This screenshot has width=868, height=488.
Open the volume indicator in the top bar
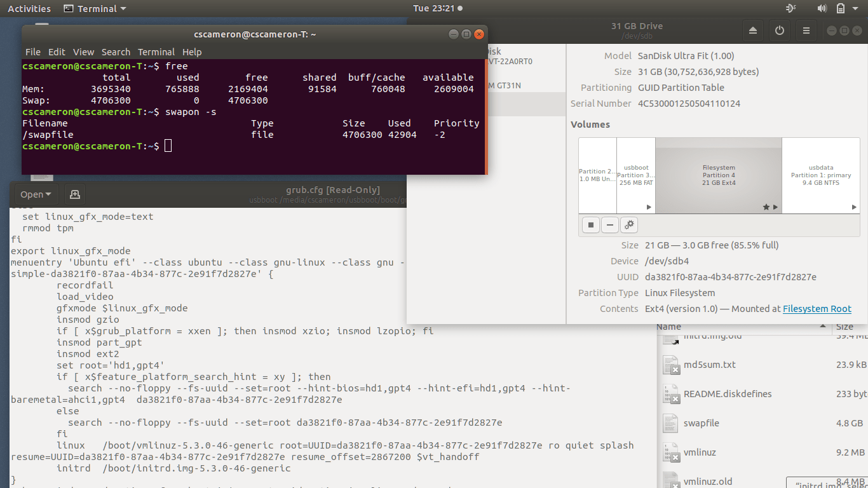[x=822, y=8]
